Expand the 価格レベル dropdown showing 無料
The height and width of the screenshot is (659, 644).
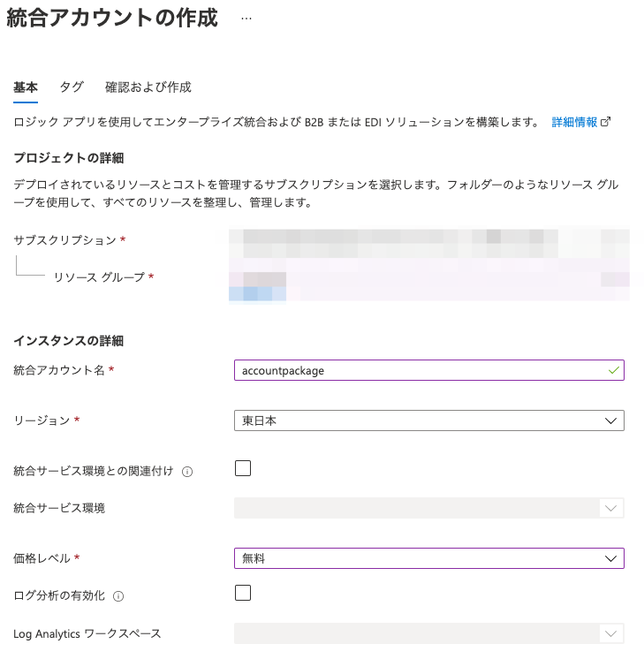pyautogui.click(x=428, y=558)
